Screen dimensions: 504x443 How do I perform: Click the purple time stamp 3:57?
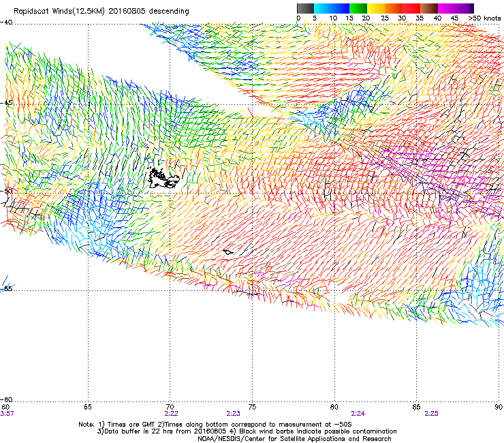tap(7, 414)
